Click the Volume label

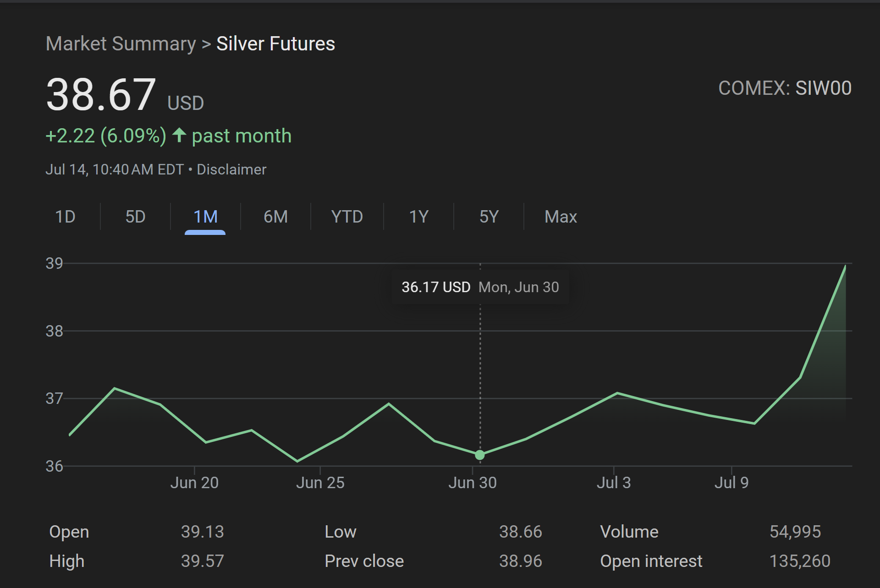click(629, 532)
